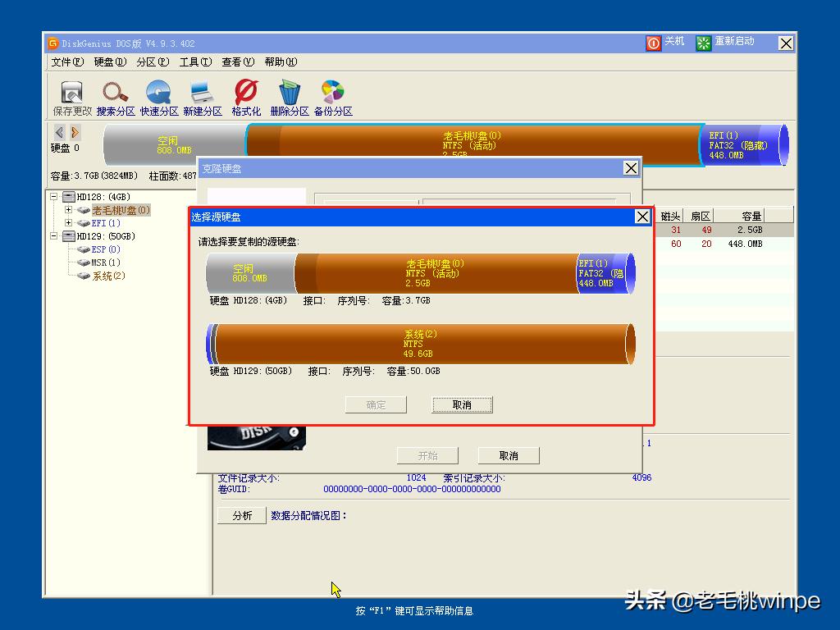Expand the 老毛桃U盘(0) tree node

tap(70, 210)
